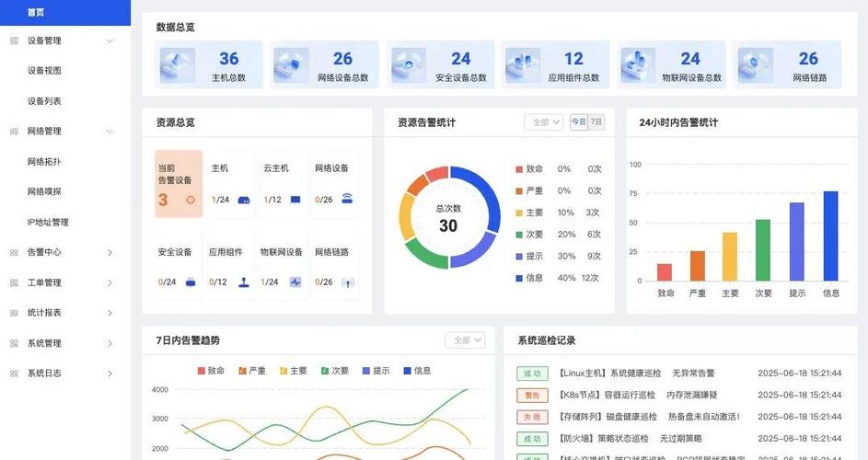
Task: Click the 统计报表 grid icon
Action: (x=15, y=313)
